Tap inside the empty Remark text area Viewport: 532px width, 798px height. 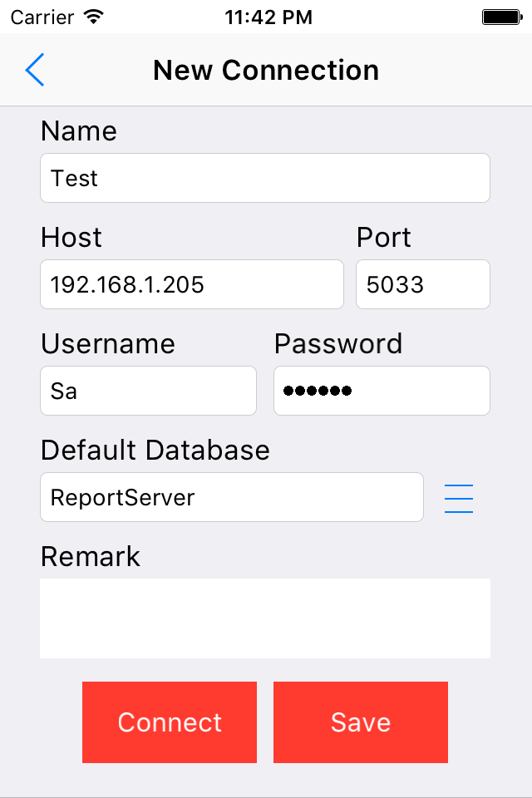265,618
